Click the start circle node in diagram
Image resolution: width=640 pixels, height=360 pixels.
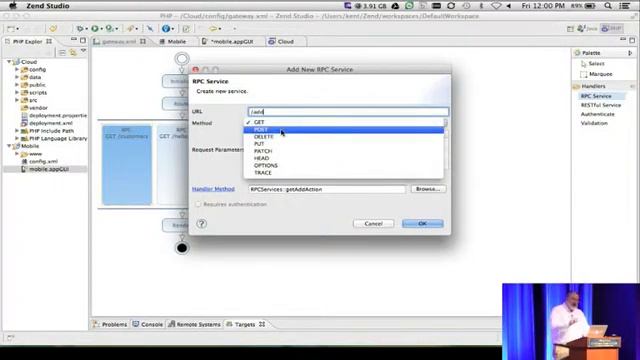182,59
